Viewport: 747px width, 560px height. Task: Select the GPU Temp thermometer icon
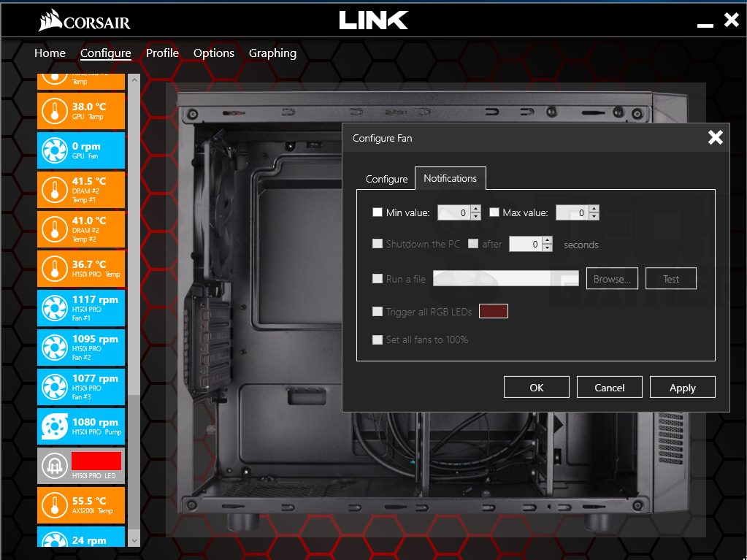pyautogui.click(x=54, y=110)
